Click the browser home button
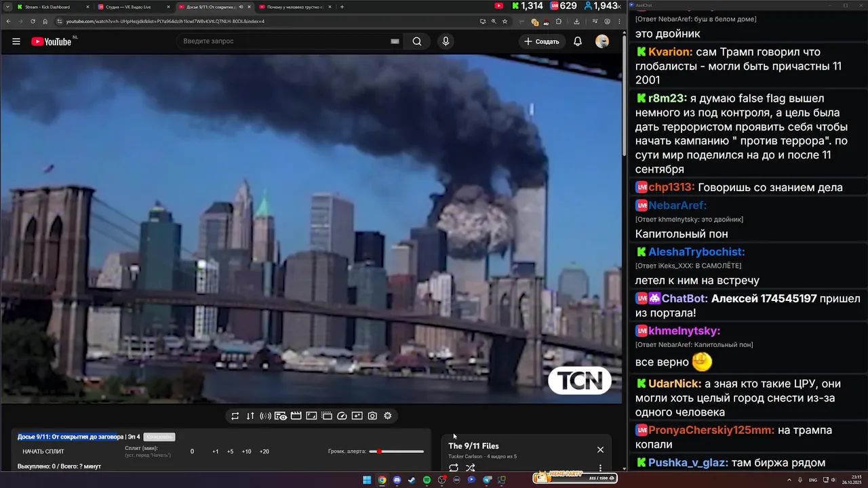Screen dimensions: 868x488 coord(45,21)
